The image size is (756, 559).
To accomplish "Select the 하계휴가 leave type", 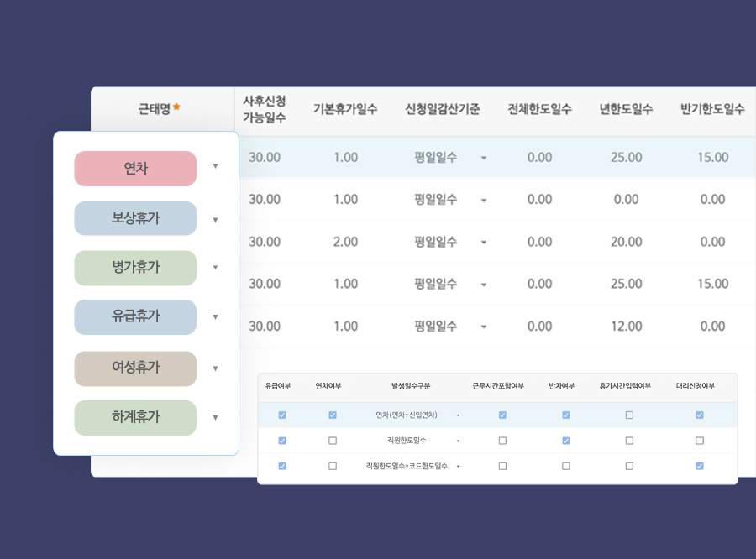I will point(135,417).
